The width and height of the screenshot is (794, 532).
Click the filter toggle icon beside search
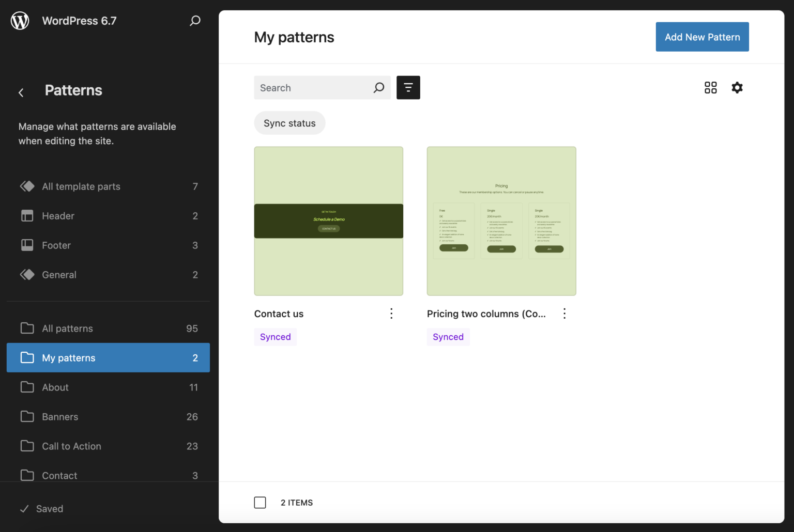pos(408,88)
